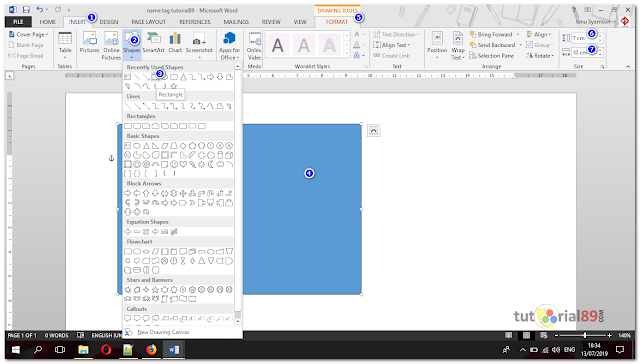The height and width of the screenshot is (364, 640).
Task: Open Firefox from the taskbar
Action: click(x=151, y=350)
